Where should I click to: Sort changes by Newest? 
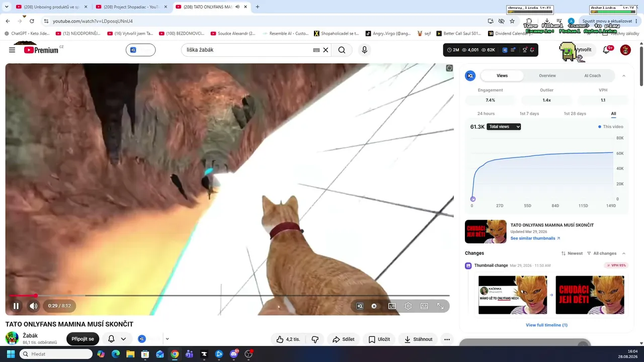point(572,253)
